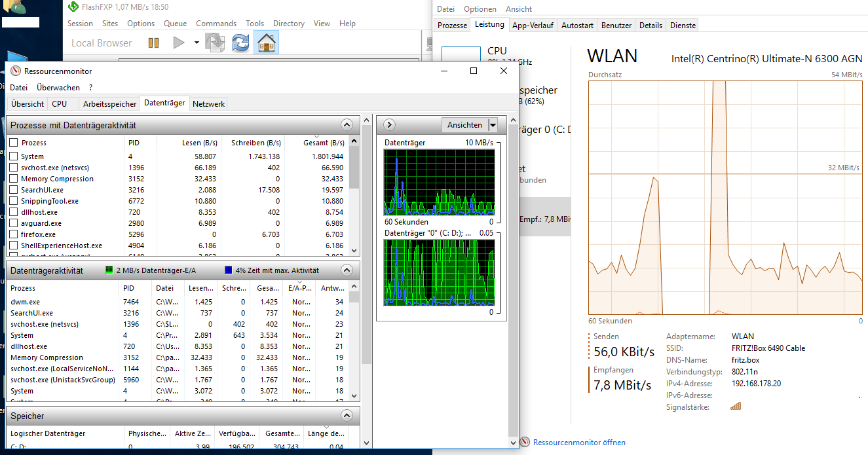Image resolution: width=868 pixels, height=455 pixels.
Task: Check the svchost.exe (netsvcs) checkbox
Action: coord(13,168)
